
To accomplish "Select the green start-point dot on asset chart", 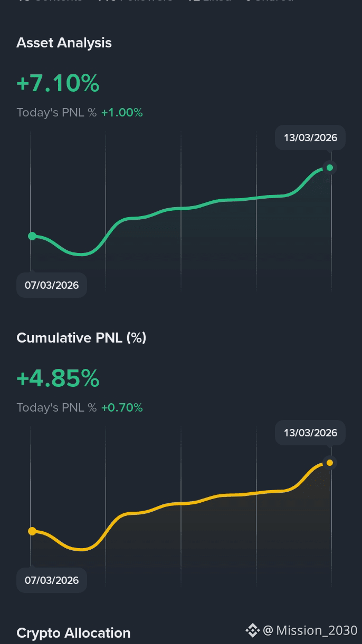I will [x=32, y=236].
